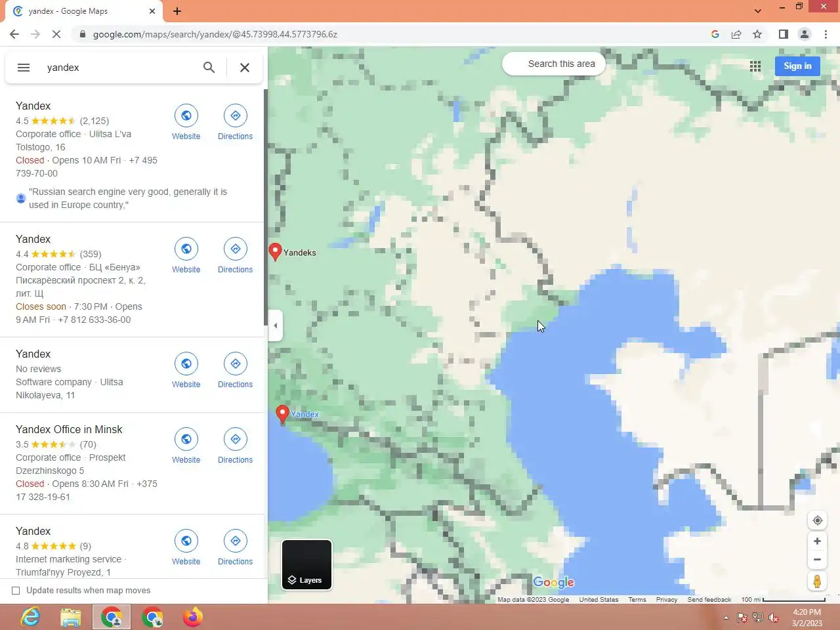Viewport: 840px width, 630px height.
Task: Open tab search dropdown chevron
Action: [758, 11]
